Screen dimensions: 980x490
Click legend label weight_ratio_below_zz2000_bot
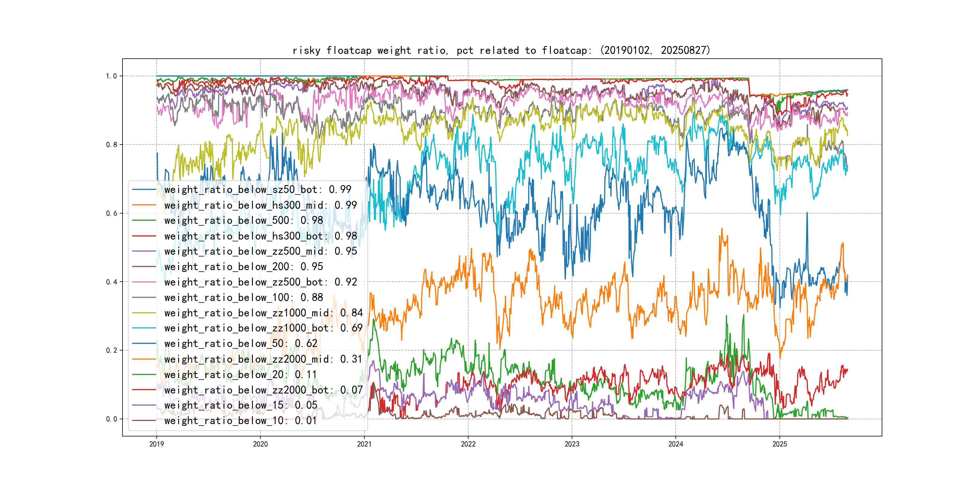coord(263,390)
